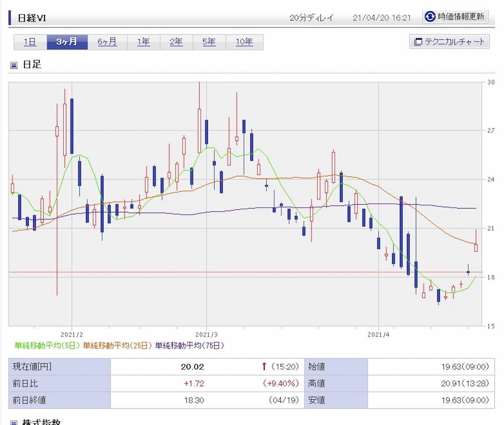The image size is (504, 425).
Task: Select the 3ヶ月 period tab
Action: click(x=67, y=42)
